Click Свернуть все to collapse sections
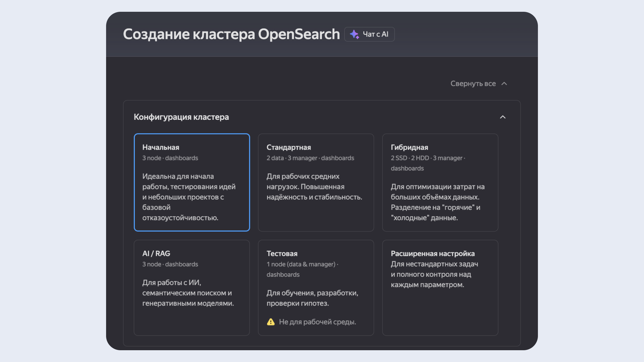644x362 pixels. point(473,84)
